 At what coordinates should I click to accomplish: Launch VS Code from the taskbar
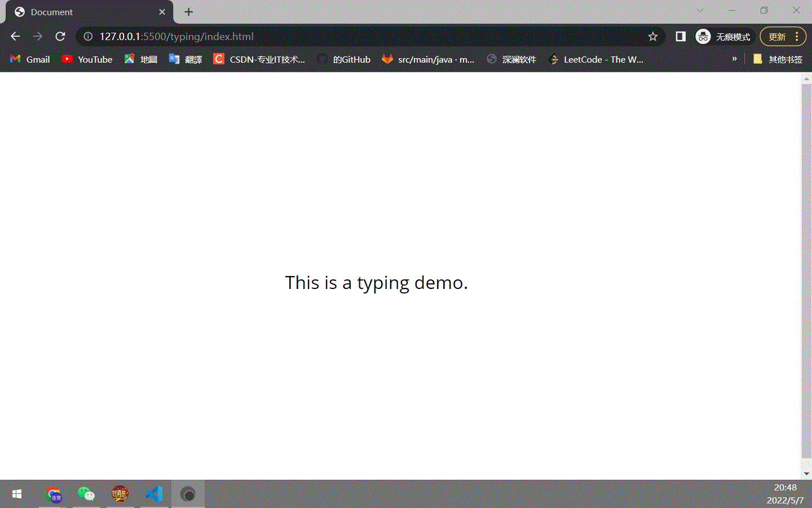tap(154, 493)
